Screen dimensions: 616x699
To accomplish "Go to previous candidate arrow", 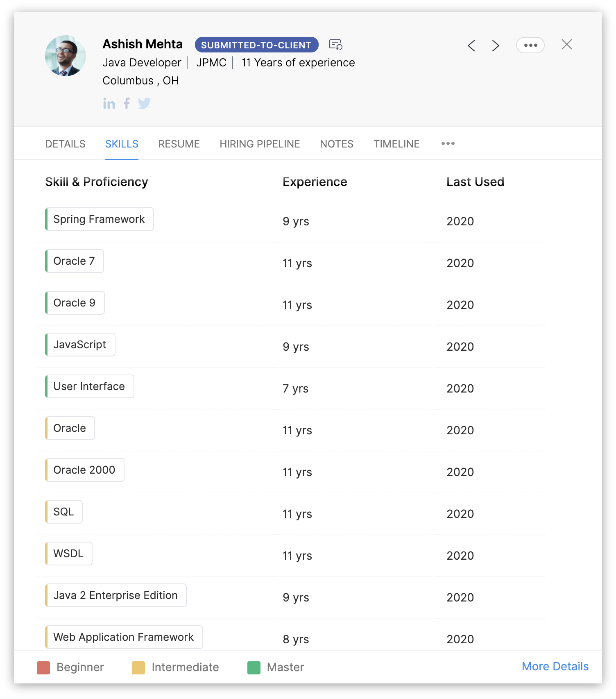I will [x=471, y=45].
